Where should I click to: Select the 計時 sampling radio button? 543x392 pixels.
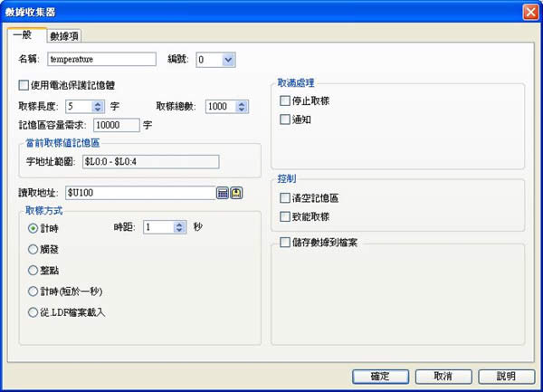pos(33,228)
